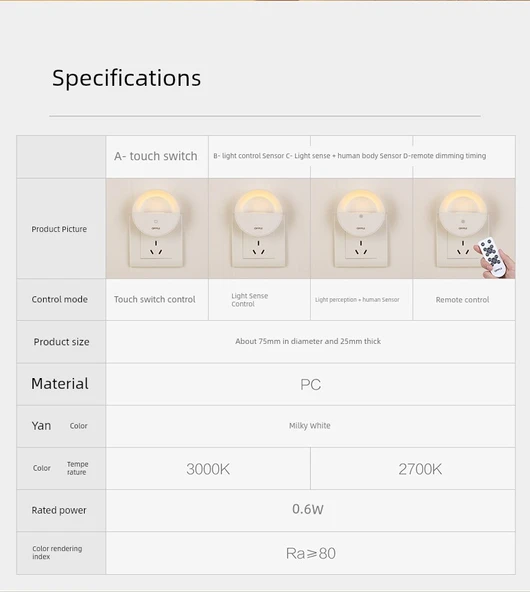Image resolution: width=530 pixels, height=592 pixels.
Task: Select the 3000K color temperature cell
Action: pyautogui.click(x=208, y=469)
